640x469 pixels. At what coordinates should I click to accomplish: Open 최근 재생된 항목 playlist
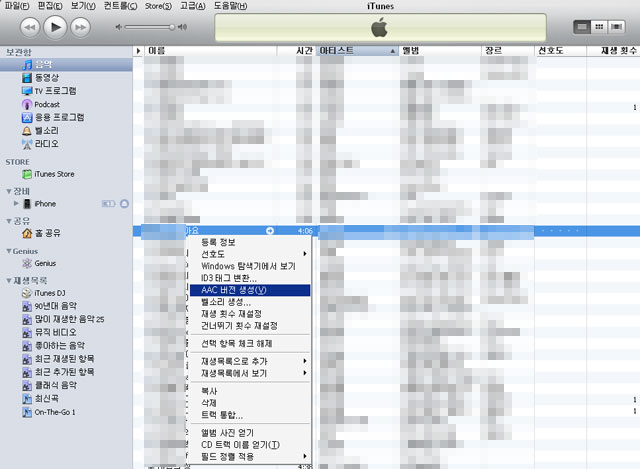[x=58, y=359]
